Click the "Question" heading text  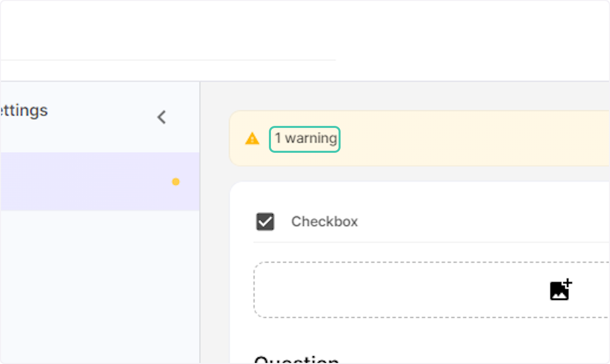(x=296, y=359)
